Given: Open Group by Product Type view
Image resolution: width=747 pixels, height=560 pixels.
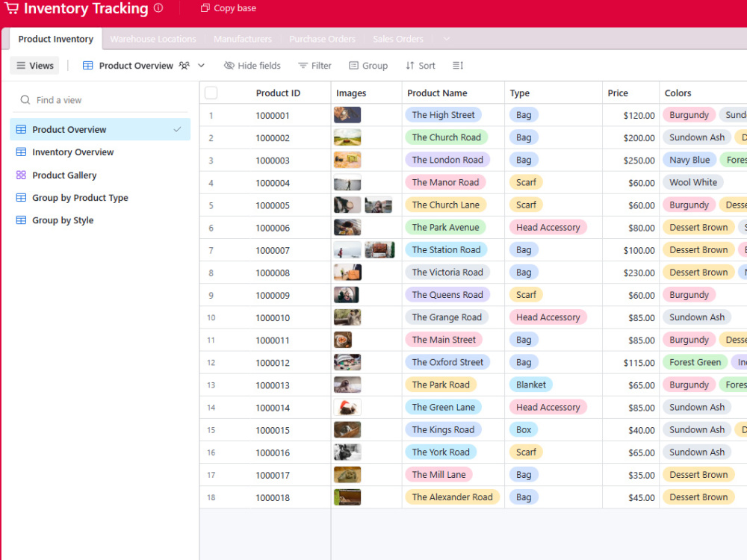Looking at the screenshot, I should coord(100,198).
